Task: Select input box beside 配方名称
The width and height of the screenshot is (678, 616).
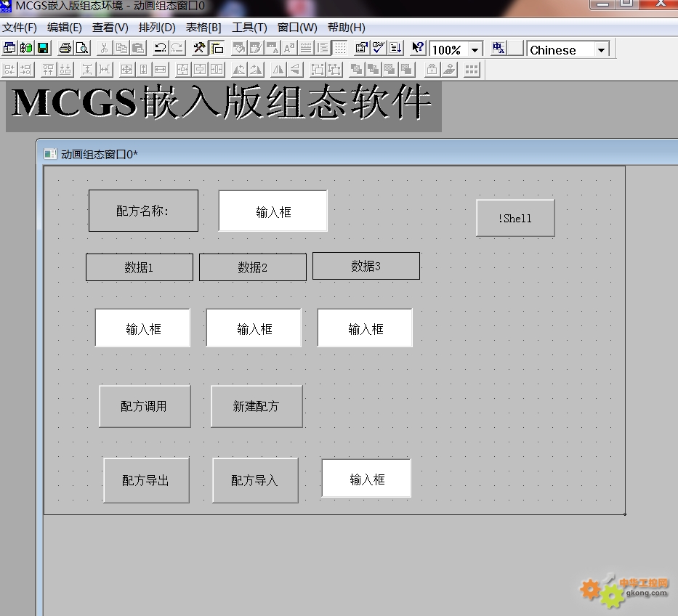Action: (x=273, y=211)
